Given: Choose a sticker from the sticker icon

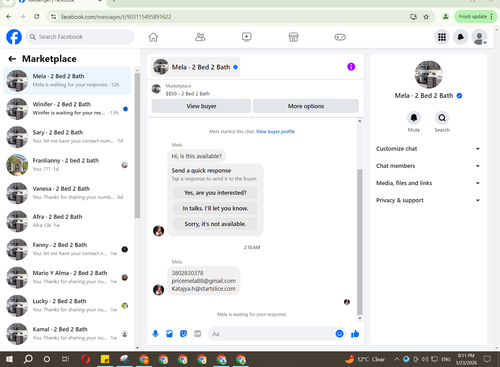Looking at the screenshot, I should click(x=183, y=334).
